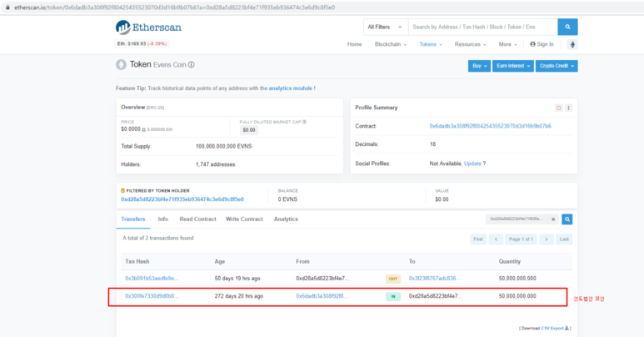Click the 0 EVNS balance value

(287, 199)
